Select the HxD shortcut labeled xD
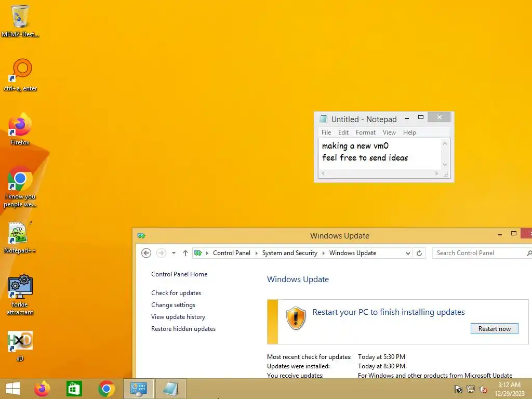This screenshot has height=399, width=532. (20, 346)
